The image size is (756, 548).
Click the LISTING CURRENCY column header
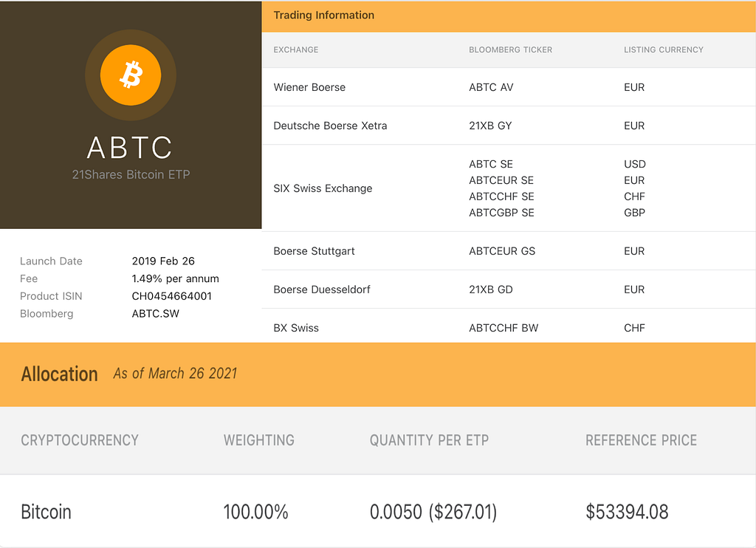(x=664, y=49)
